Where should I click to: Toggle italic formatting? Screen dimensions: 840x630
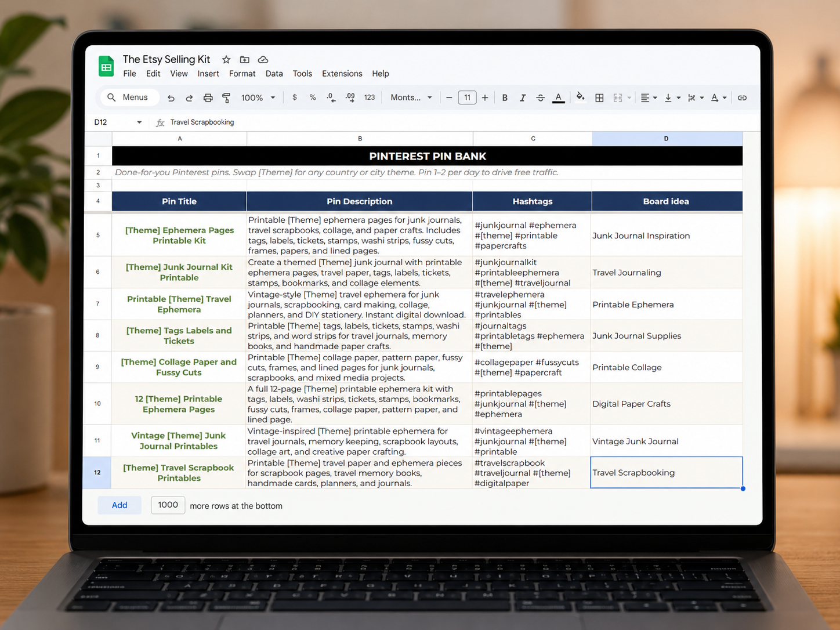click(523, 98)
